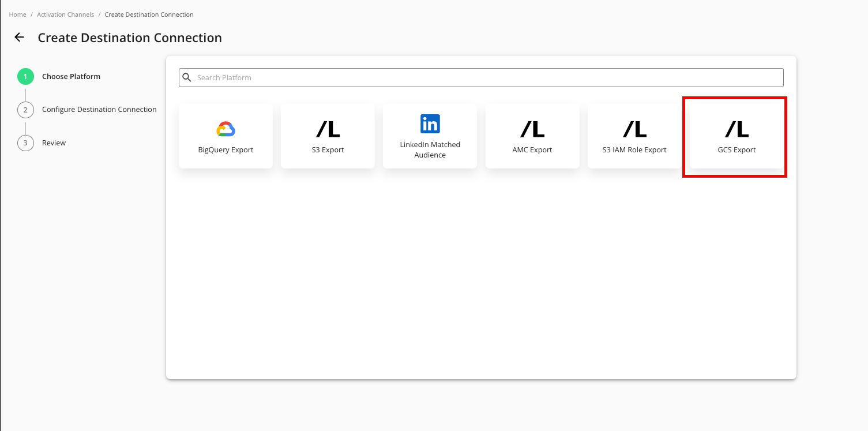Click the LinkedIn logo icon
Image resolution: width=868 pixels, height=431 pixels.
click(x=430, y=124)
